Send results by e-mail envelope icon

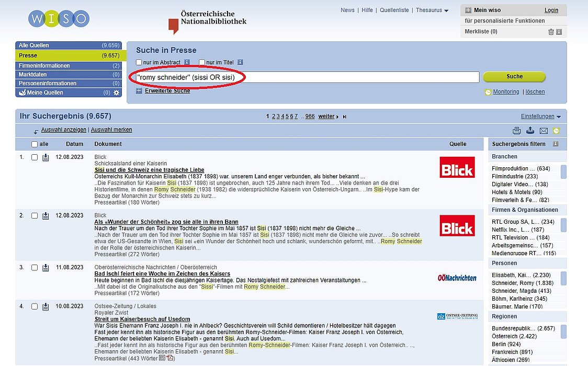[544, 131]
